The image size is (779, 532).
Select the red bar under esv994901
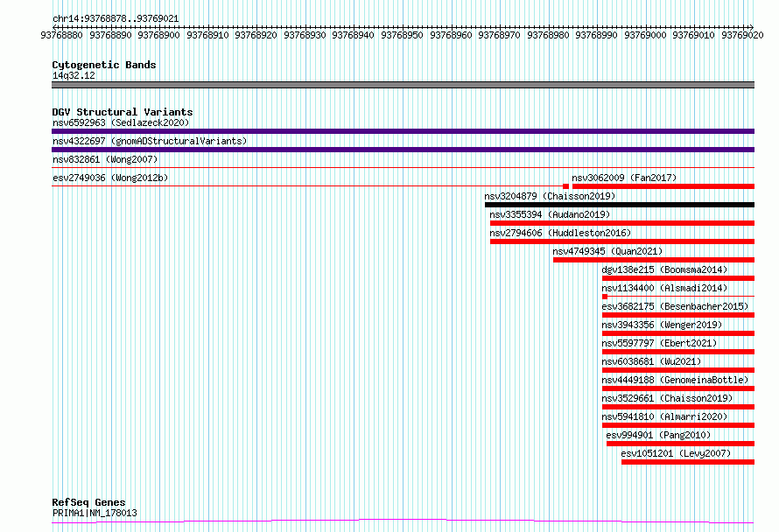point(681,444)
